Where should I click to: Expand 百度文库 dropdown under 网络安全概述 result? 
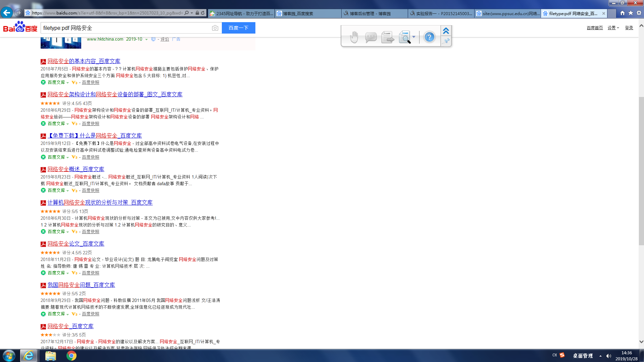(67, 191)
